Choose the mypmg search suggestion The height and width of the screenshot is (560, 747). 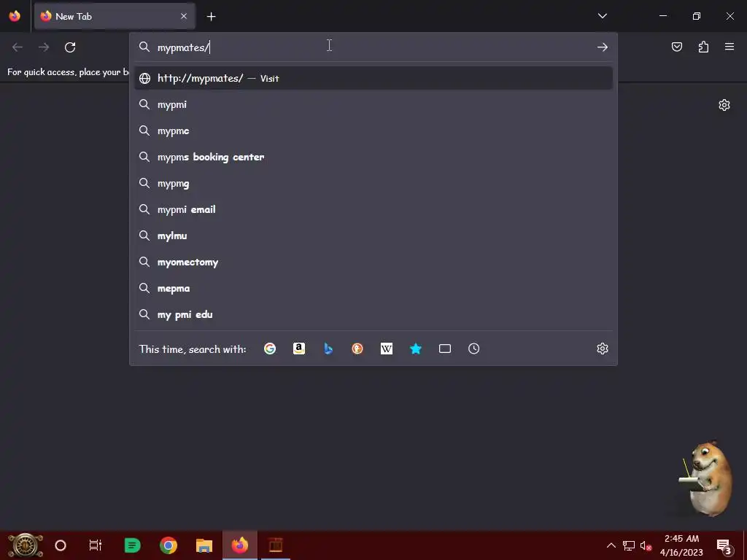(373, 183)
